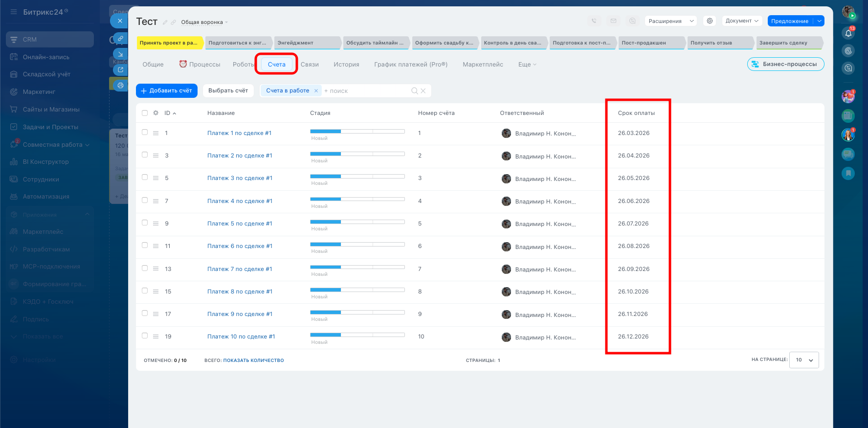Click the pencil edit icon beside Тест title
Image resolution: width=868 pixels, height=428 pixels.
pos(165,23)
